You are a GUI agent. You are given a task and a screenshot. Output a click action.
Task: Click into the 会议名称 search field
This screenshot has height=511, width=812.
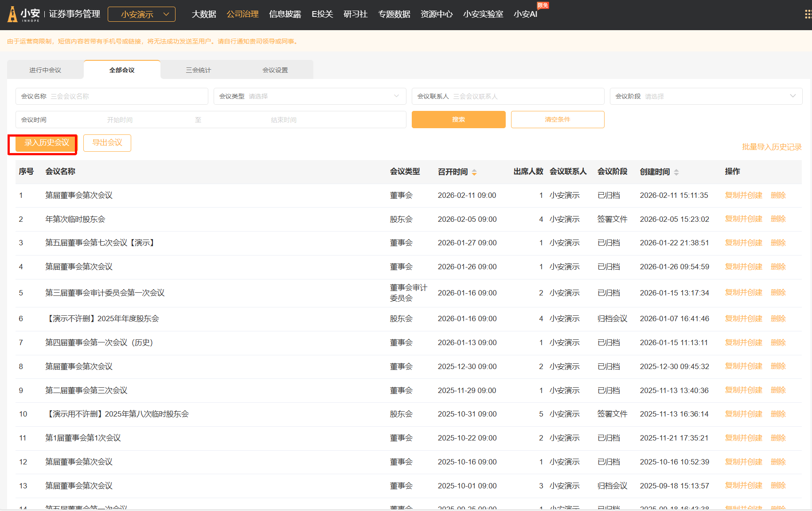click(126, 96)
